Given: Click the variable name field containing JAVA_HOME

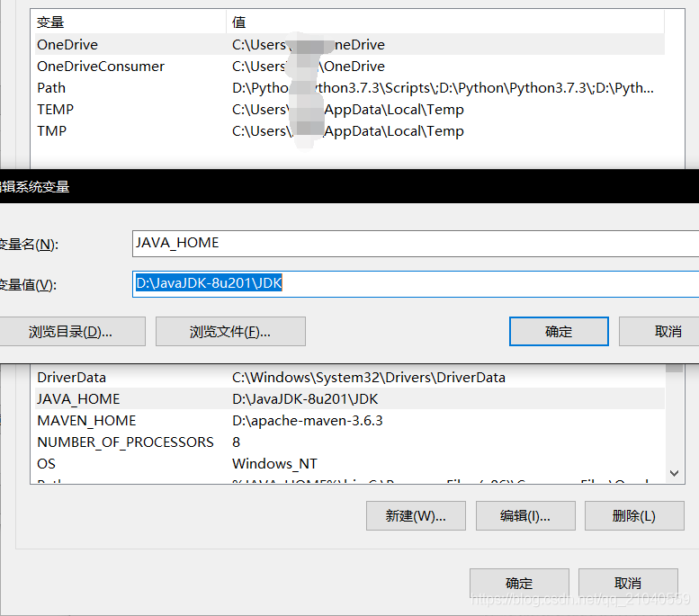Looking at the screenshot, I should 416,244.
